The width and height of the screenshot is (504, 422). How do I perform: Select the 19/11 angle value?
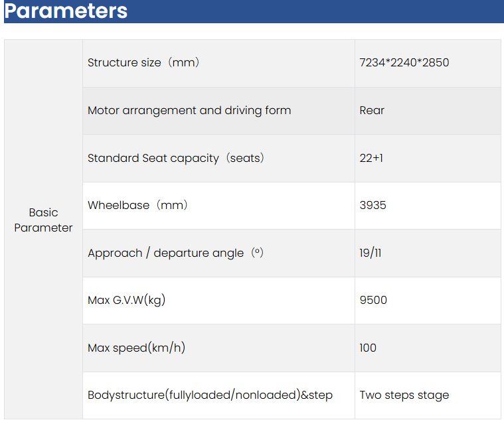[x=371, y=253]
